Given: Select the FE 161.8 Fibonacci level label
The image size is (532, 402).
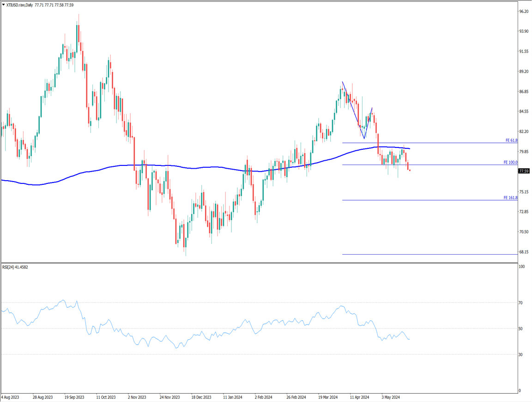Looking at the screenshot, I should click(x=510, y=198).
